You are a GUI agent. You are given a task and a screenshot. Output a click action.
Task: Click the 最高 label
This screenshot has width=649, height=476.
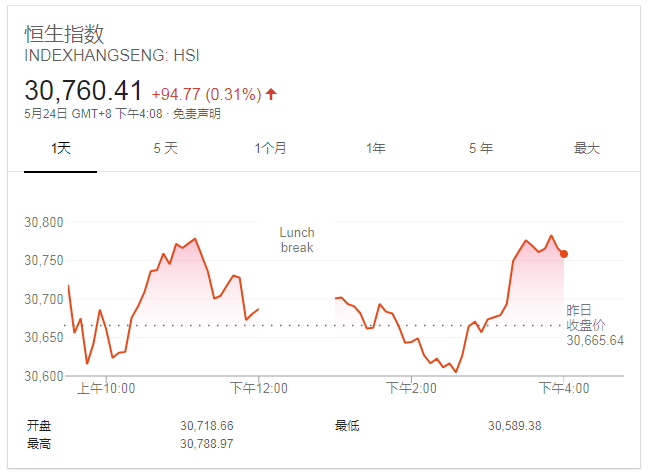39,444
